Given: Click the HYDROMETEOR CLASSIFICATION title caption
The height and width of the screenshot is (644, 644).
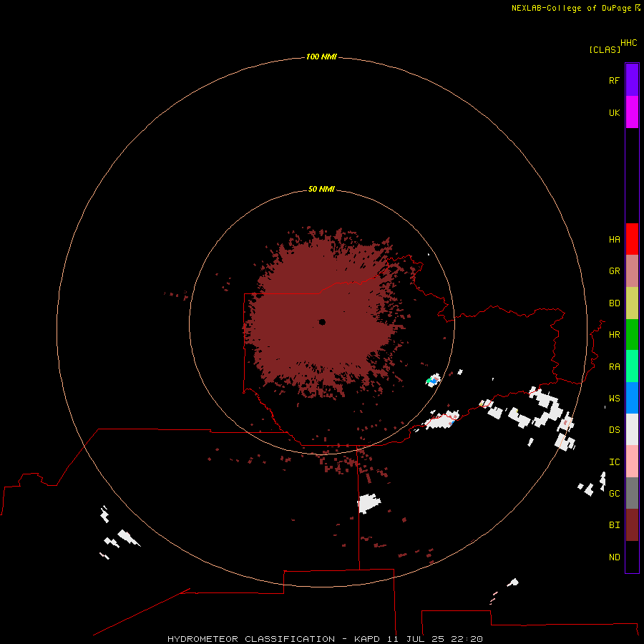Looking at the screenshot, I should click(251, 639).
